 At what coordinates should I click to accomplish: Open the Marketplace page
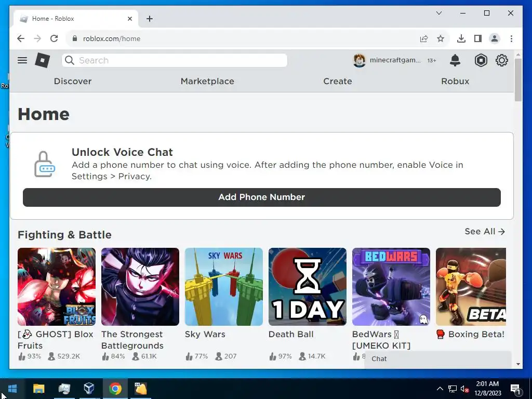[x=207, y=82]
